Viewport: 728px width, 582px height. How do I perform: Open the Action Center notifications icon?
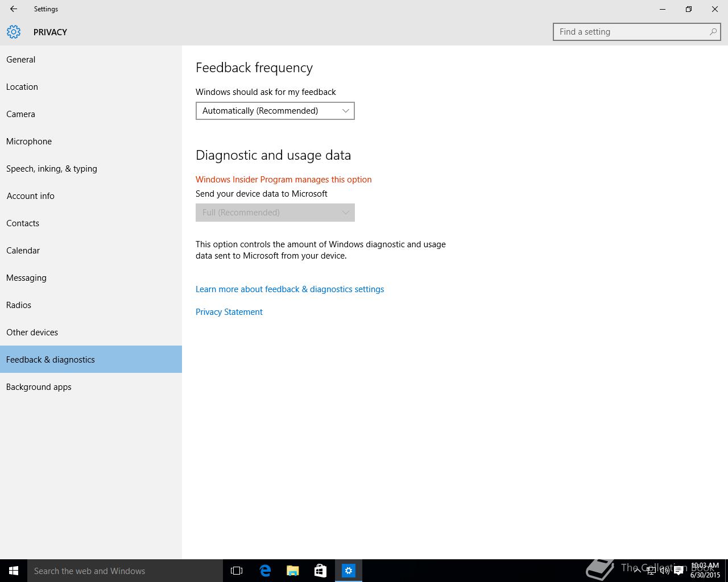[679, 571]
